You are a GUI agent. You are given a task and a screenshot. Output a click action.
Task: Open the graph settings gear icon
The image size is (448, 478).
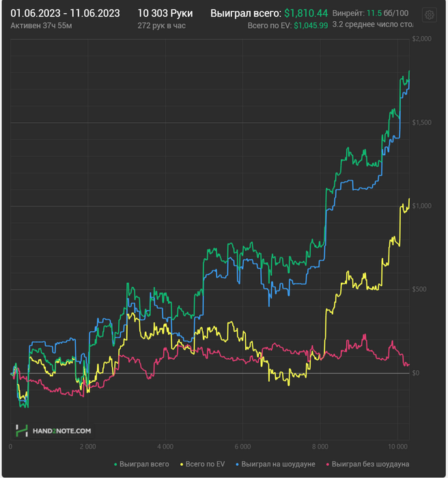pyautogui.click(x=430, y=15)
